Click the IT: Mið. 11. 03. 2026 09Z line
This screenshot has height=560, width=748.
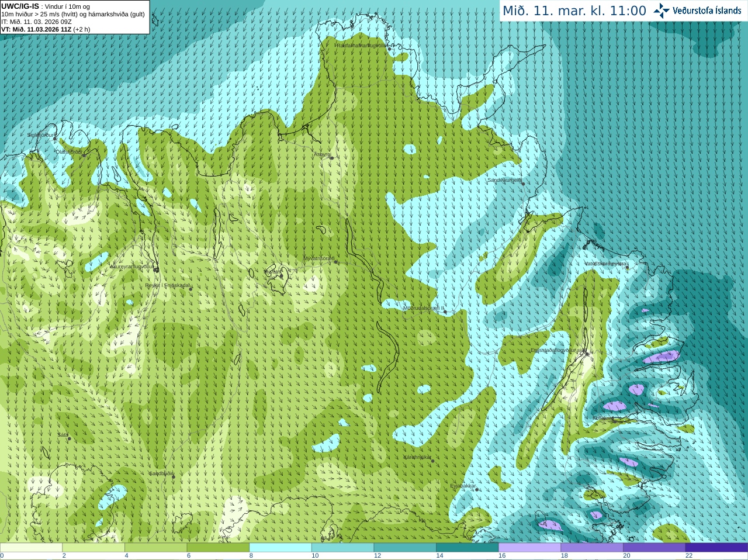(36, 22)
